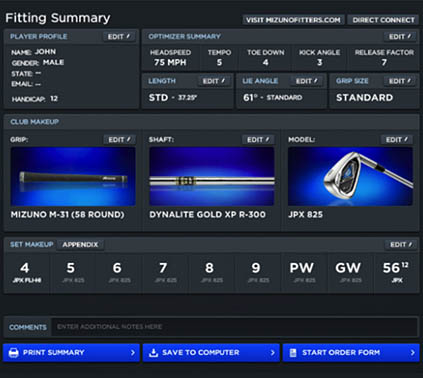
Task: Select the 4 JPX FLI-HI club
Action: [27, 273]
